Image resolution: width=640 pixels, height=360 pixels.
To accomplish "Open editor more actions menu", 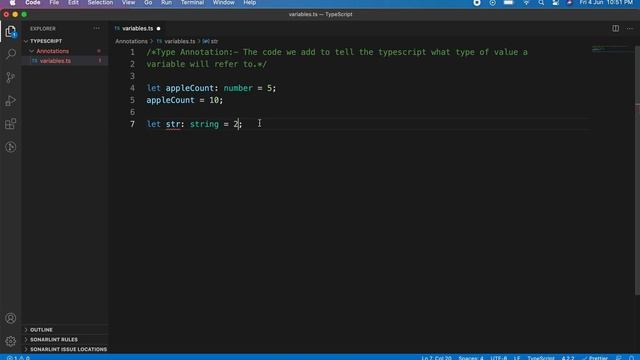I will tap(630, 29).
